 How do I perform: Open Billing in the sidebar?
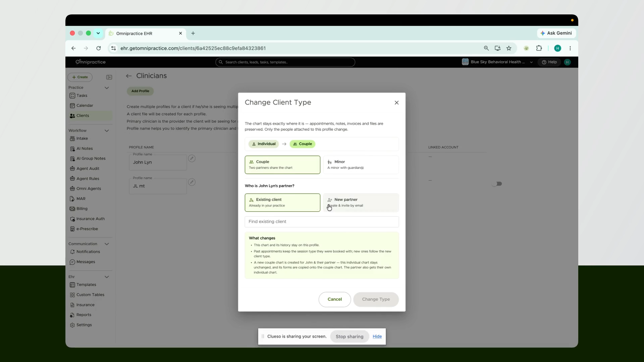[82, 208]
